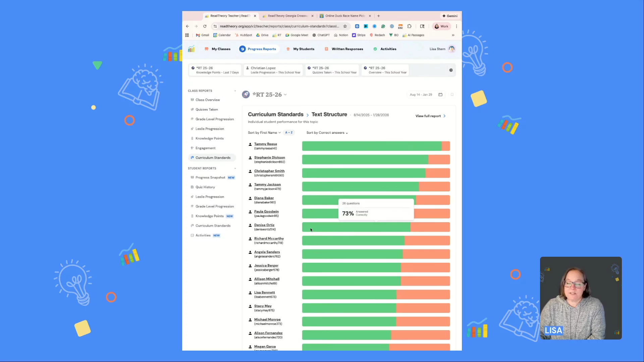The height and width of the screenshot is (362, 644).
Task: Expand the RT 25-26 class dropdown
Action: pyautogui.click(x=285, y=95)
